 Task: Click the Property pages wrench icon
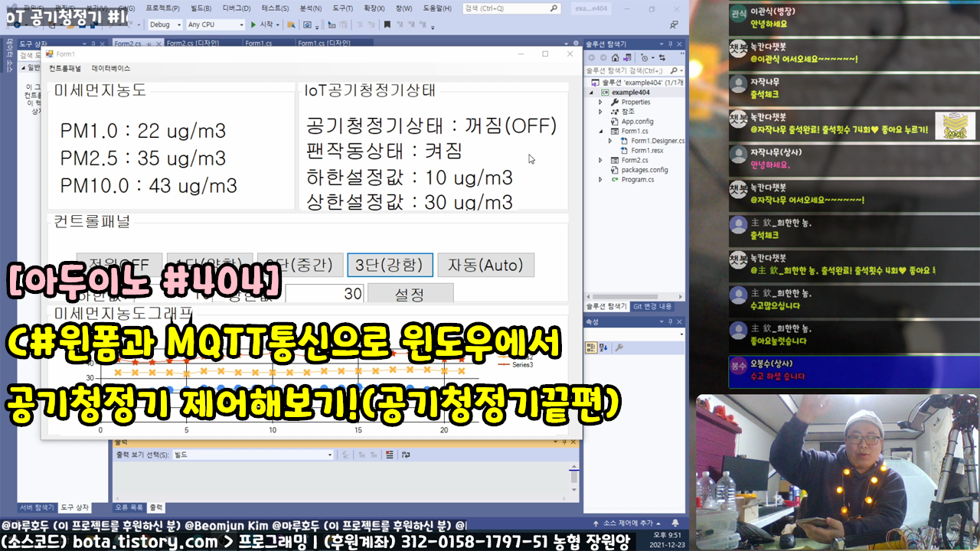pos(619,347)
